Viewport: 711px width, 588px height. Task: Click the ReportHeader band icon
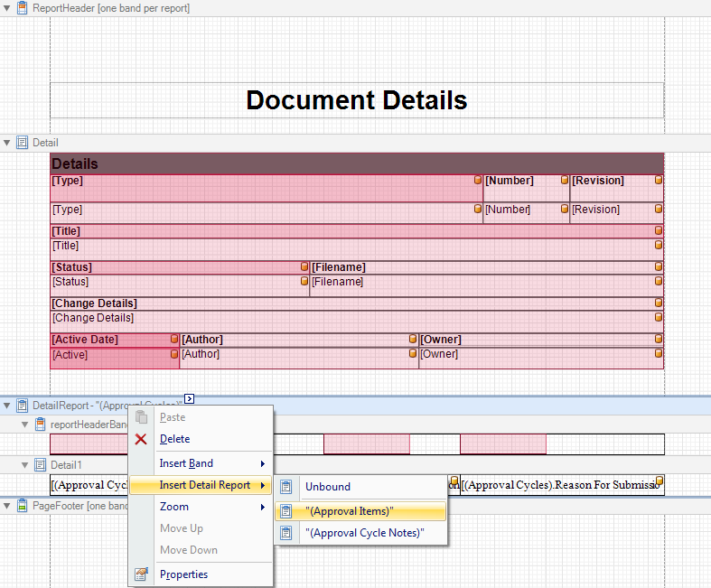tap(22, 8)
